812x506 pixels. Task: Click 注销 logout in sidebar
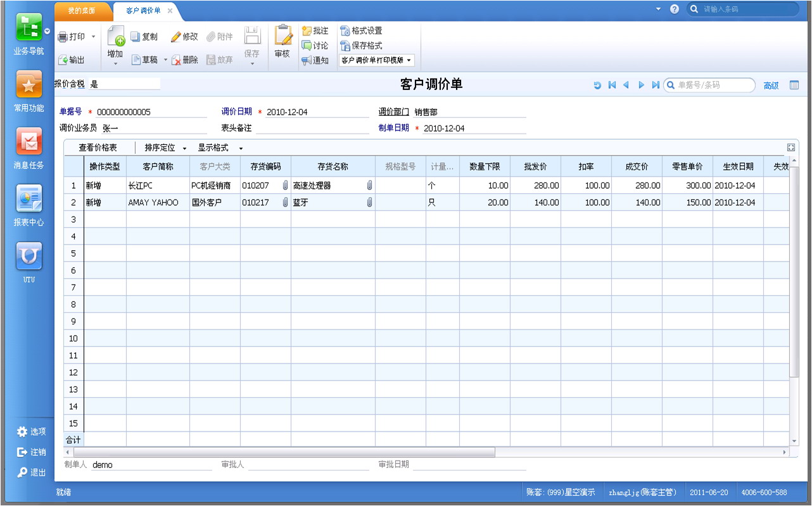tap(32, 452)
